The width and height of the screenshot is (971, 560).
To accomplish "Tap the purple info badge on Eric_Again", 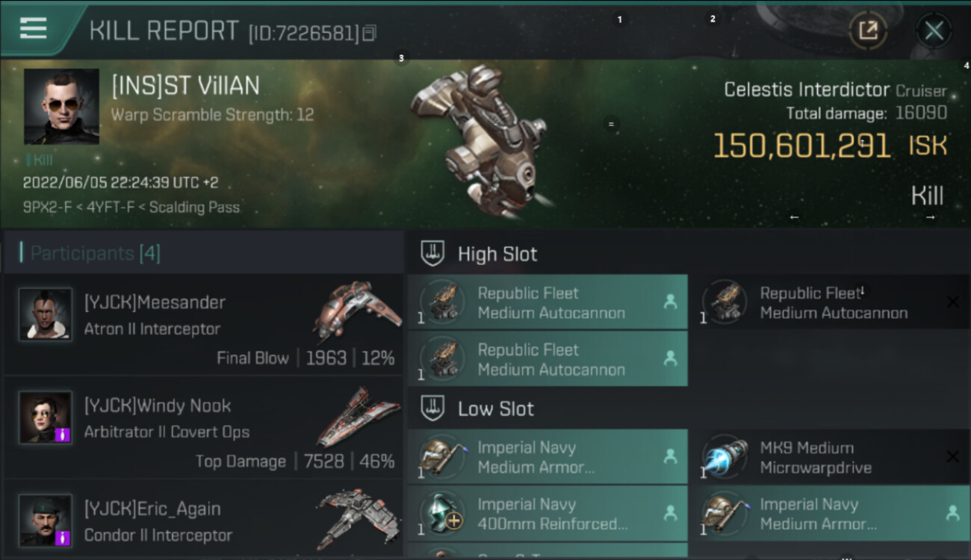I will tap(63, 537).
